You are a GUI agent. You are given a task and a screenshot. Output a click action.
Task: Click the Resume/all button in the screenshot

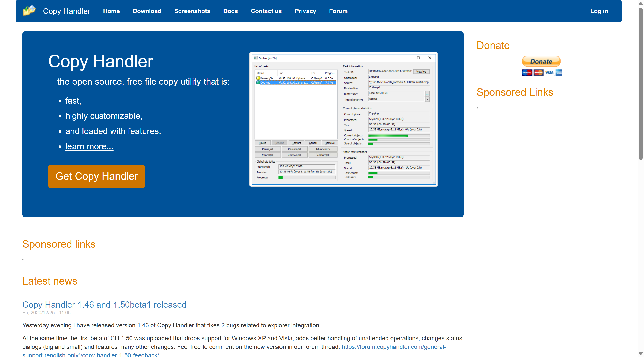pyautogui.click(x=295, y=149)
